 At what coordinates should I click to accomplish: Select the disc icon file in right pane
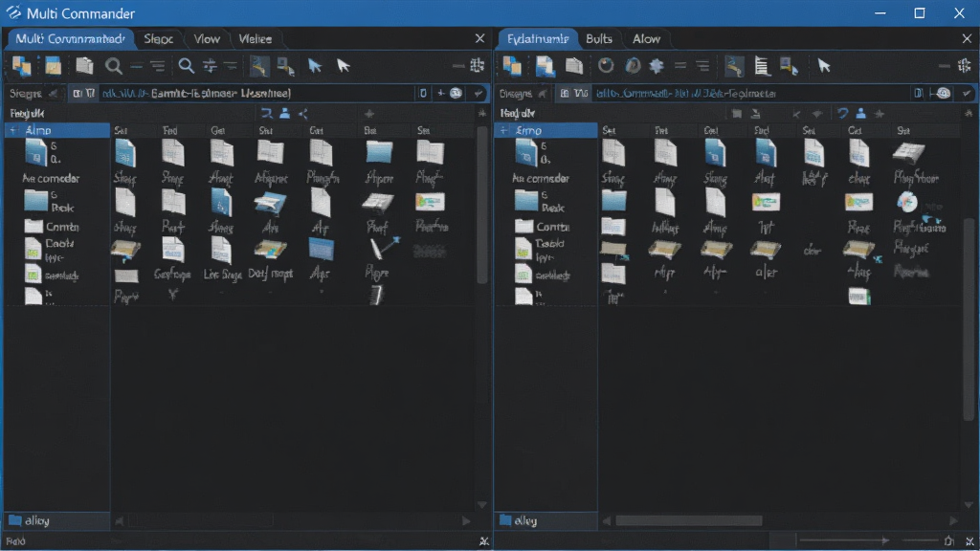(907, 201)
